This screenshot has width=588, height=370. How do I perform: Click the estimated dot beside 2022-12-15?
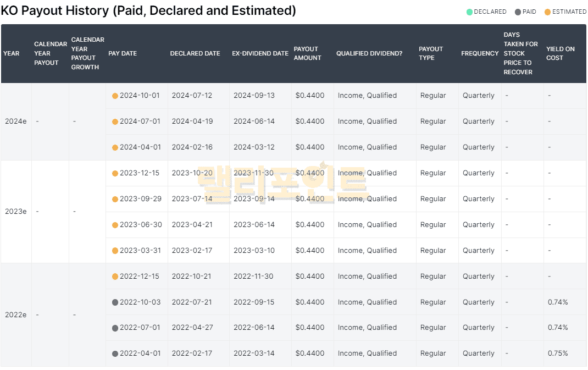pos(115,277)
